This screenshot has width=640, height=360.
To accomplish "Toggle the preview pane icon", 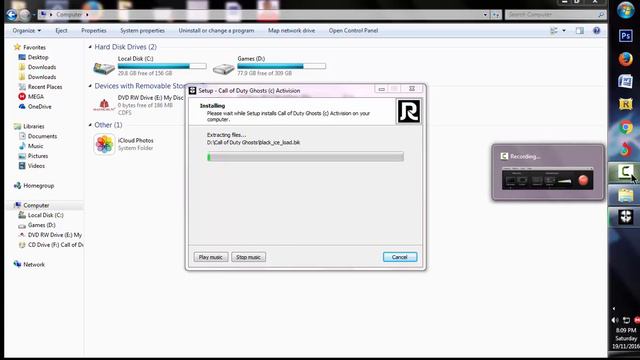I will tap(580, 31).
